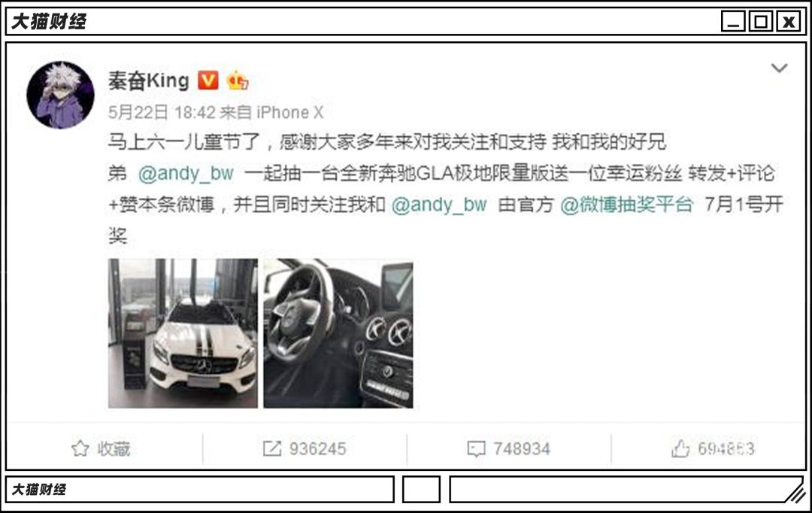Click the small empty box in bottom bar
Screen dimensions: 812x513
coord(421,490)
